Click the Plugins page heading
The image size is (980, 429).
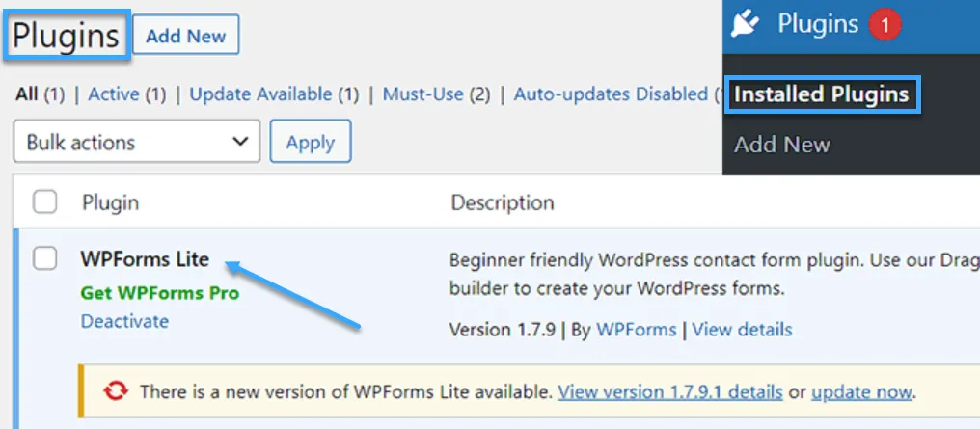click(x=67, y=36)
